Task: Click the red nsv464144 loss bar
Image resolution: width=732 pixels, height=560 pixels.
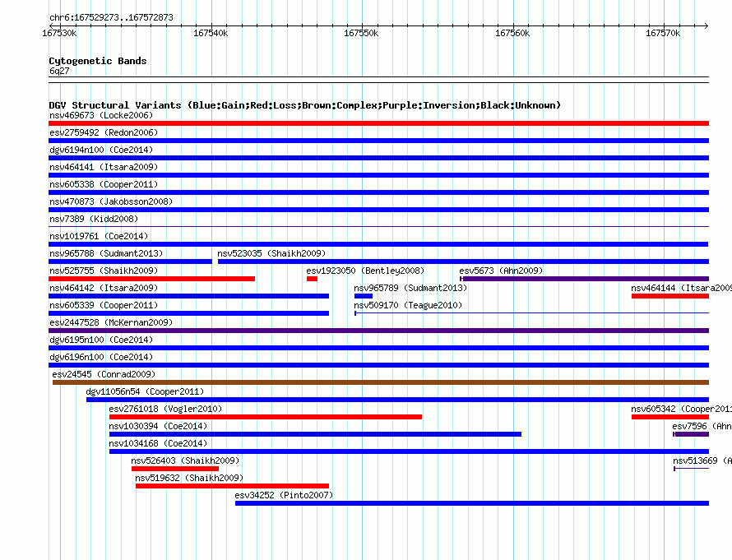Action: tap(670, 296)
